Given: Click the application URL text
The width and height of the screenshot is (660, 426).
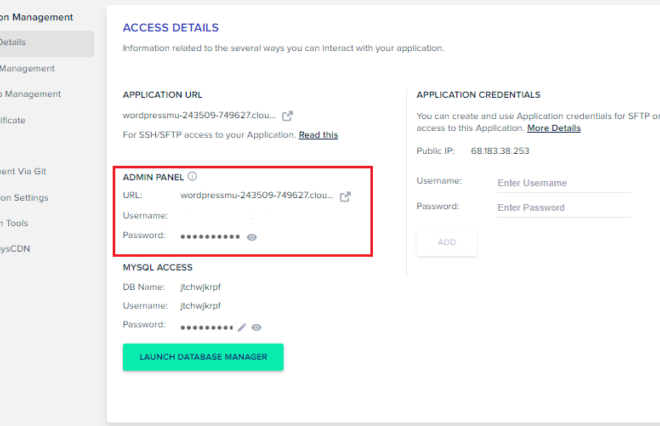Looking at the screenshot, I should (x=199, y=115).
